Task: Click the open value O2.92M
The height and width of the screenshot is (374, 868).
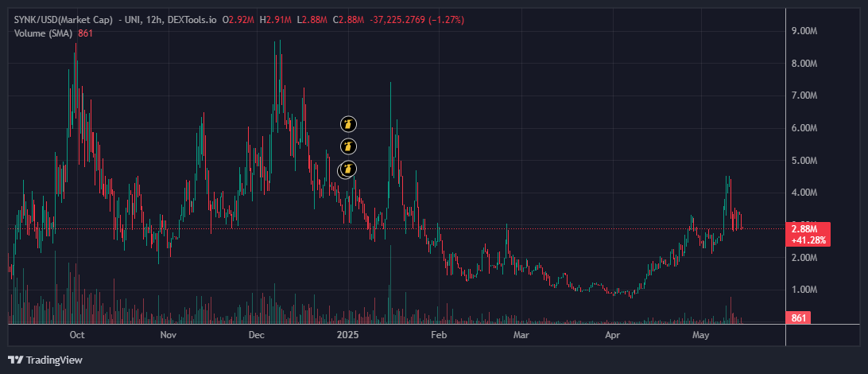Action: 238,20
